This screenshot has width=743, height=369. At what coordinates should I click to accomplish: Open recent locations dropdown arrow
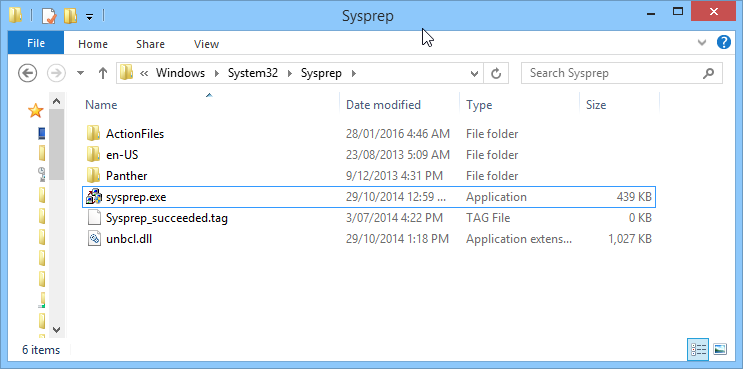pos(81,73)
